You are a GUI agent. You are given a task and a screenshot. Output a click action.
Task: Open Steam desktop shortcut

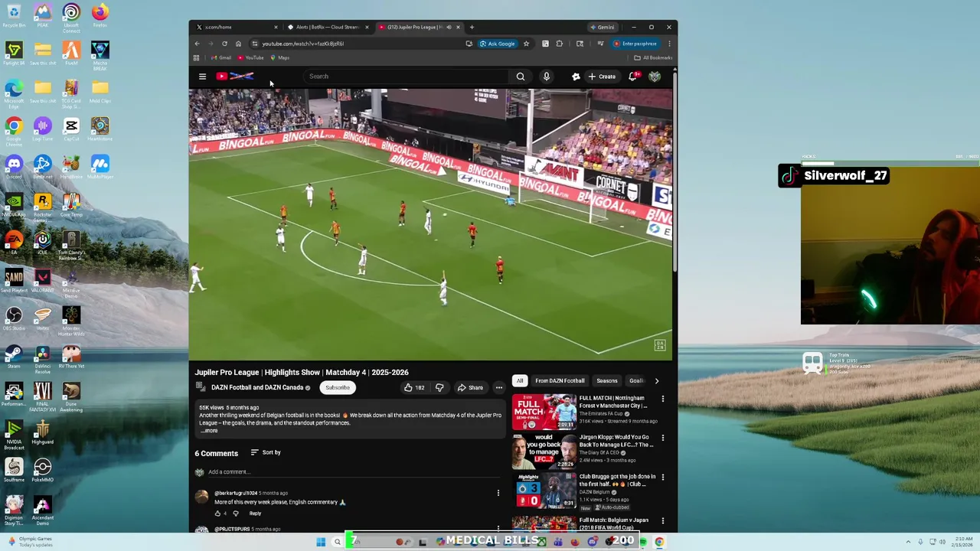(x=14, y=356)
